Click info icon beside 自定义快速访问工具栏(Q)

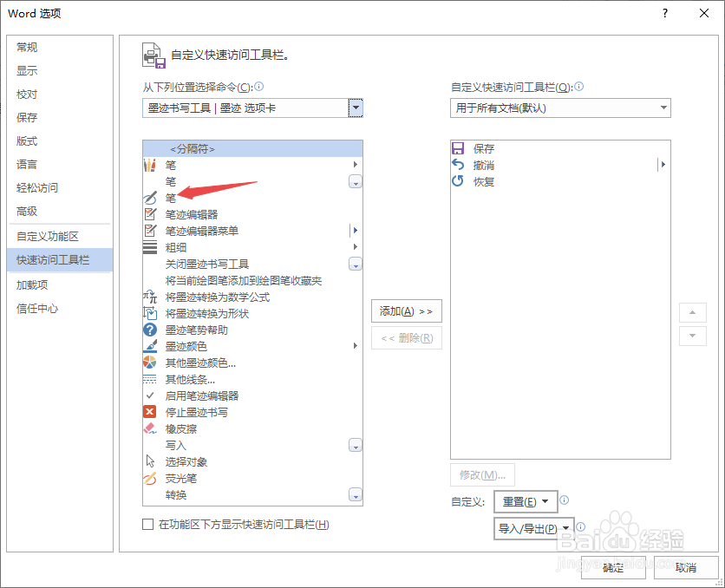579,86
